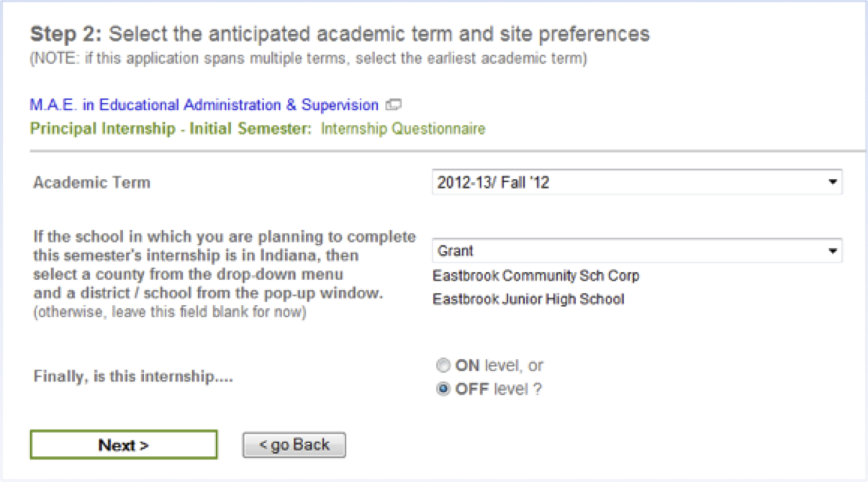Open M.A.E. in Educational Administration & Supervision link
Viewport: 868px width, 482px height.
coord(204,105)
